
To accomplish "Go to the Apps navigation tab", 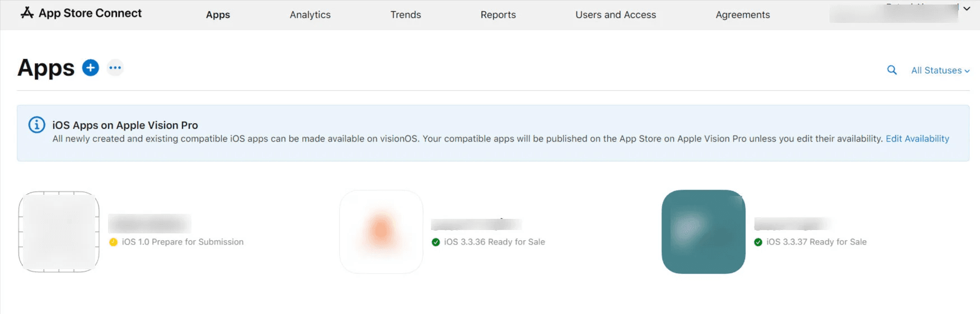I will (218, 15).
